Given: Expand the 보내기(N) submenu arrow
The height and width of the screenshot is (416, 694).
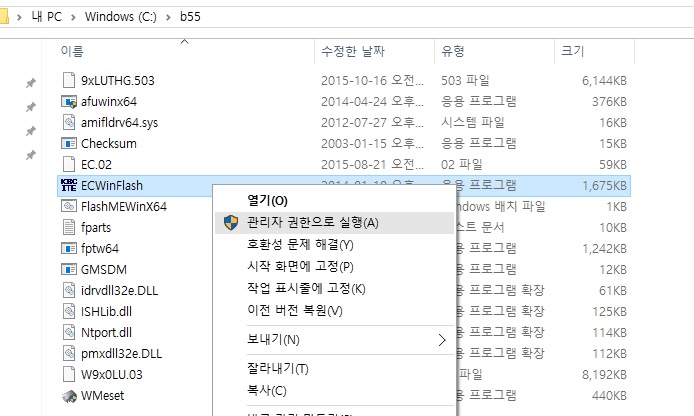Looking at the screenshot, I should point(442,340).
